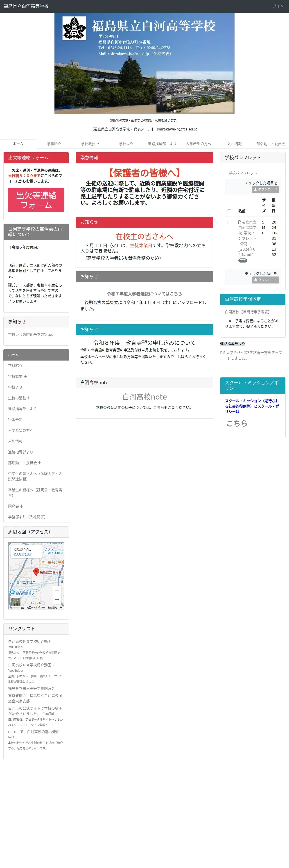Click lower ダウンロード button in pamphlet panel
The image size is (289, 868).
[265, 280]
